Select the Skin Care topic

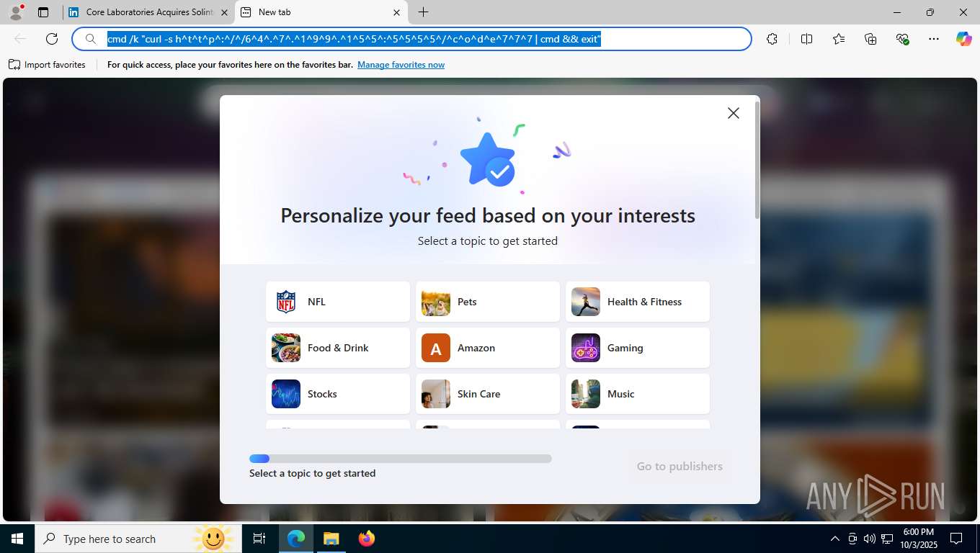pyautogui.click(x=488, y=394)
